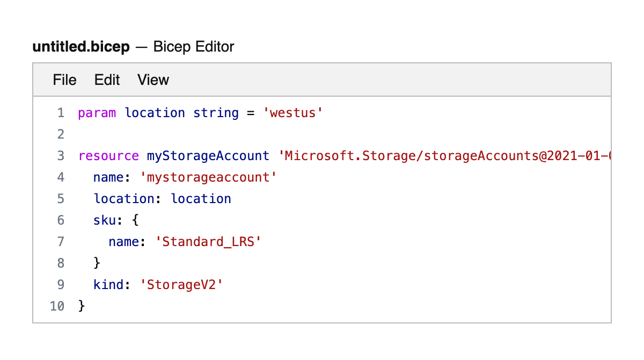Screen dimensions: 644x360
Task: Click the resource keyword on line 3
Action: [x=108, y=156]
